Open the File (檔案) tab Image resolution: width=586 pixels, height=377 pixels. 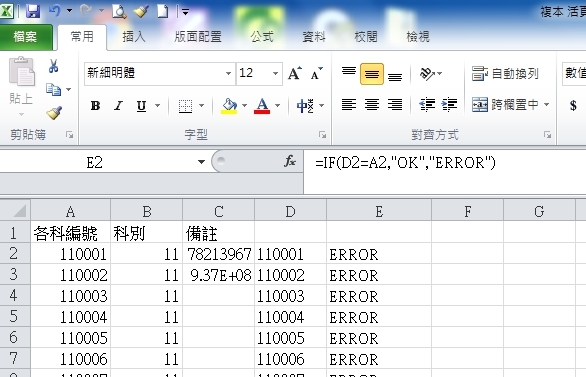(25, 37)
